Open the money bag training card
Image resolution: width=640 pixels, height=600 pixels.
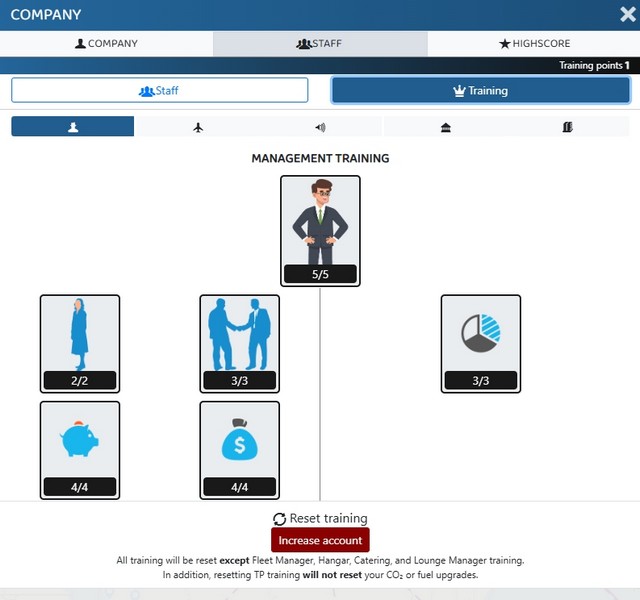(240, 450)
